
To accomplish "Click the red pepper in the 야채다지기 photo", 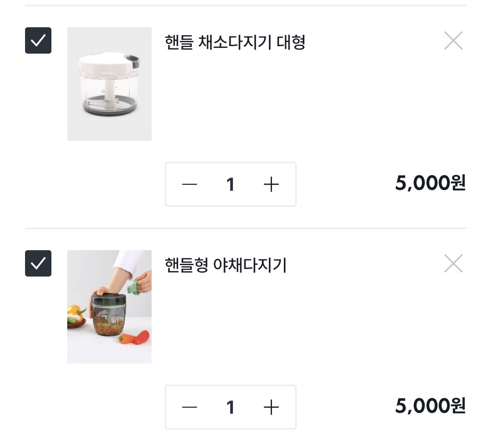I will click(x=141, y=338).
